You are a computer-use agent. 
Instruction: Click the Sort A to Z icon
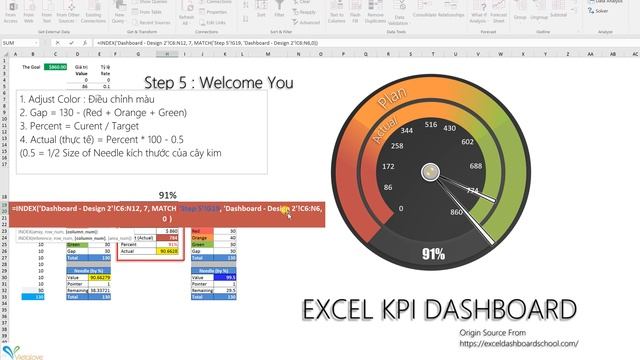pyautogui.click(x=246, y=6)
